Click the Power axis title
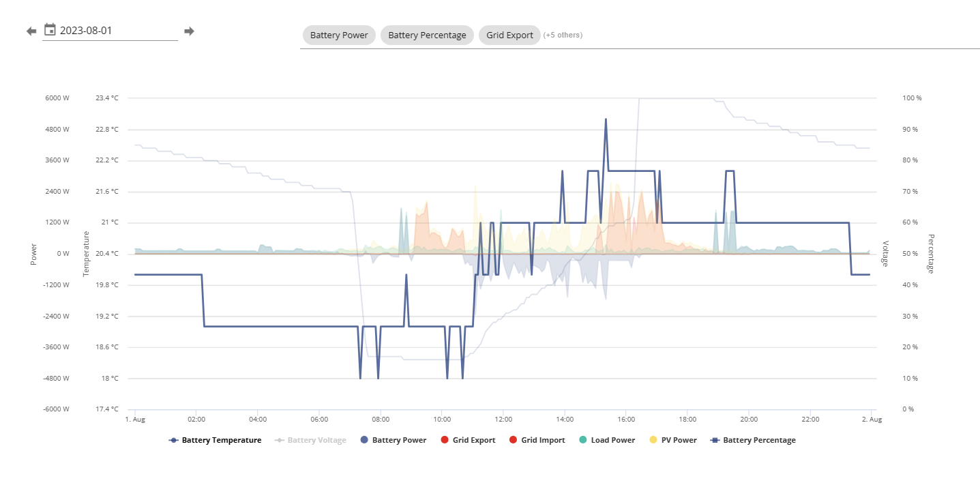 pos(33,254)
